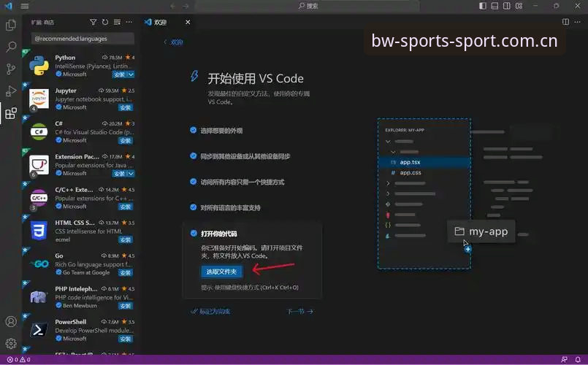Select the C# extension logo
Image resolution: width=588 pixels, height=365 pixels.
39,131
